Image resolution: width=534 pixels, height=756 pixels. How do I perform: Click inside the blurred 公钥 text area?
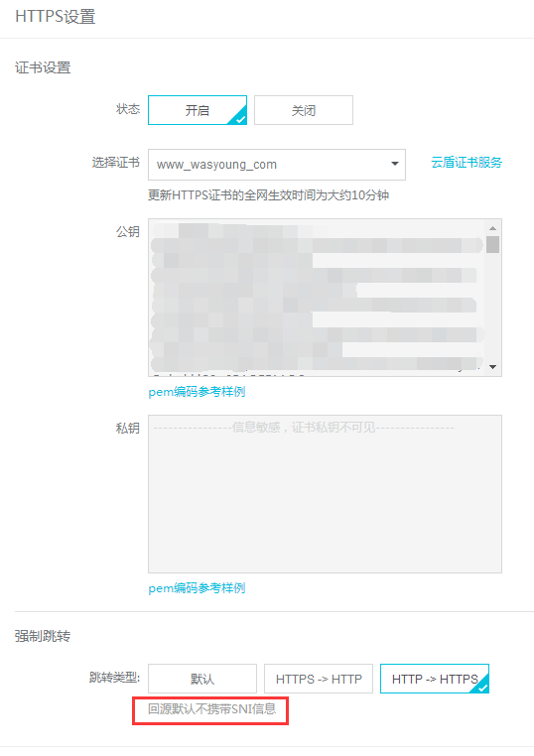317,297
